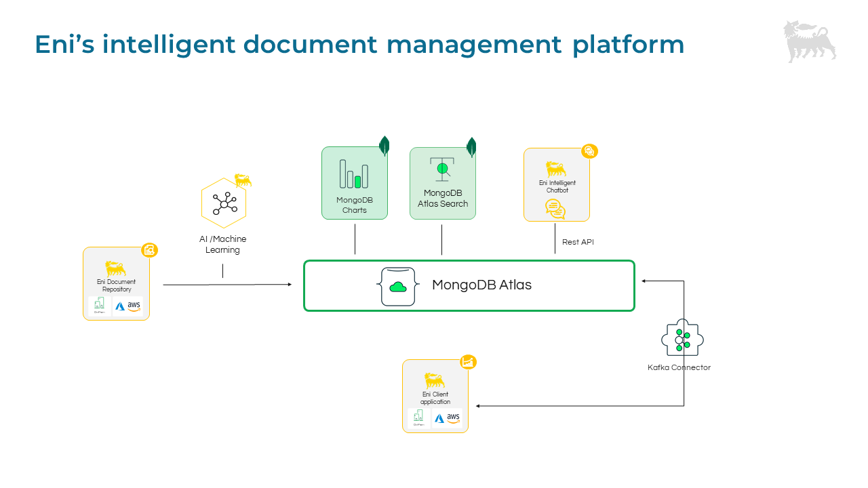Click the yellow chart badge on Client application

(468, 362)
